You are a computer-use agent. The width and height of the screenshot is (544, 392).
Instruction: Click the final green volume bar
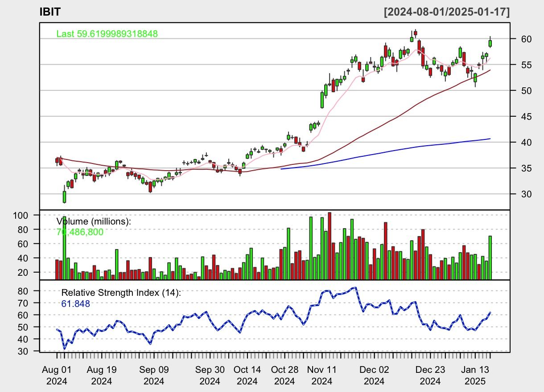[490, 258]
